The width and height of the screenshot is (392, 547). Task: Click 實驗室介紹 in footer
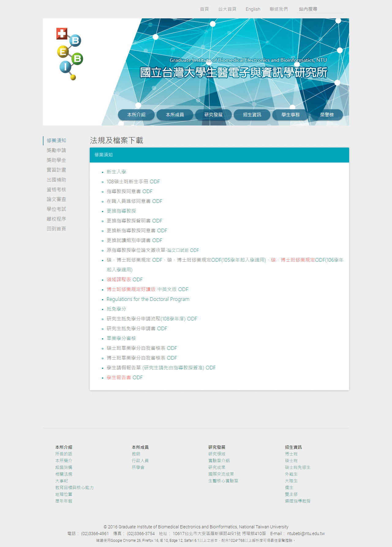pyautogui.click(x=219, y=461)
